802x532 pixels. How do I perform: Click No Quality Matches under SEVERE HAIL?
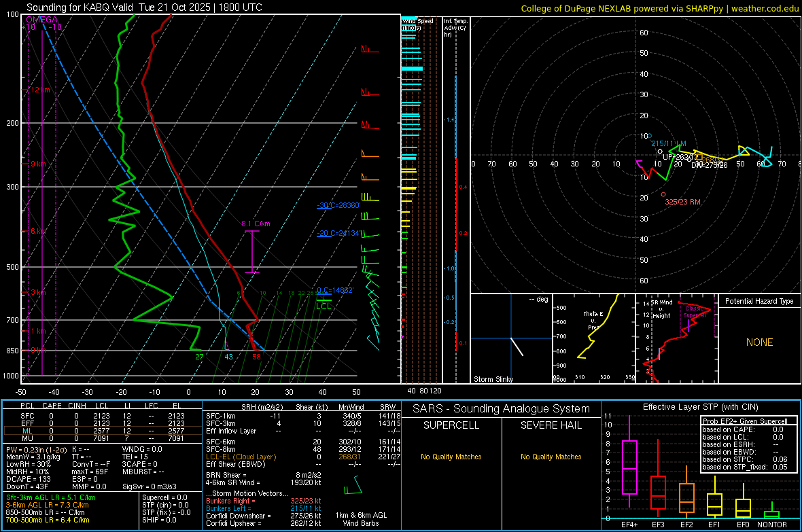click(x=551, y=457)
